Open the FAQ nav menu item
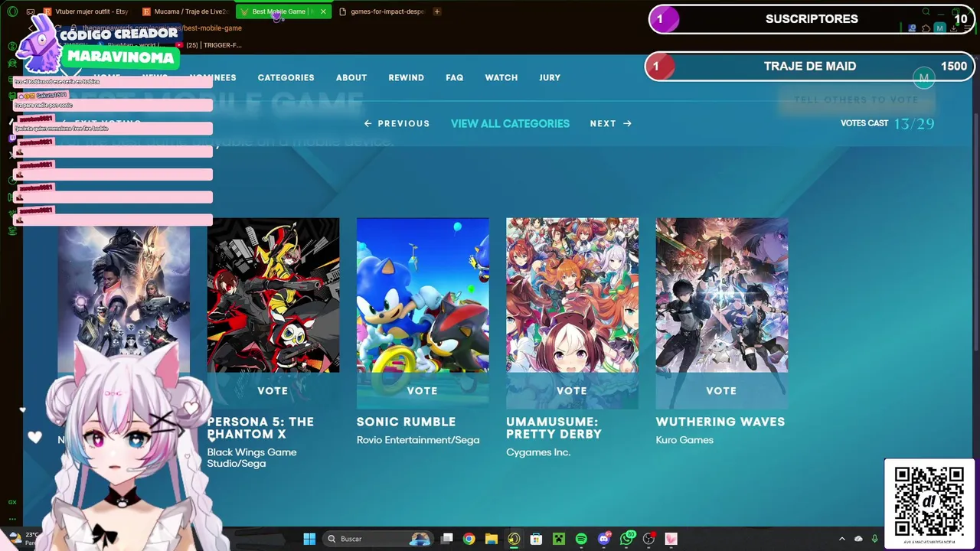 [x=455, y=77]
